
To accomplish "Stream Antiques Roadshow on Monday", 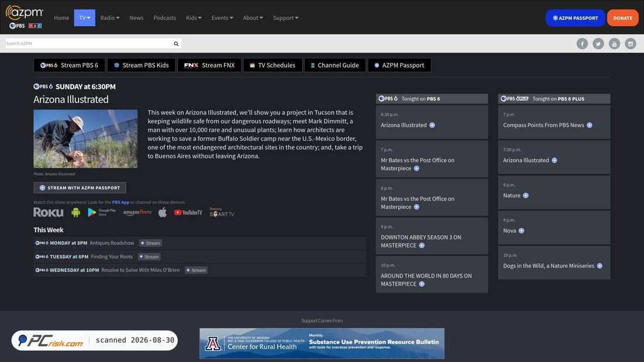I will (150, 243).
